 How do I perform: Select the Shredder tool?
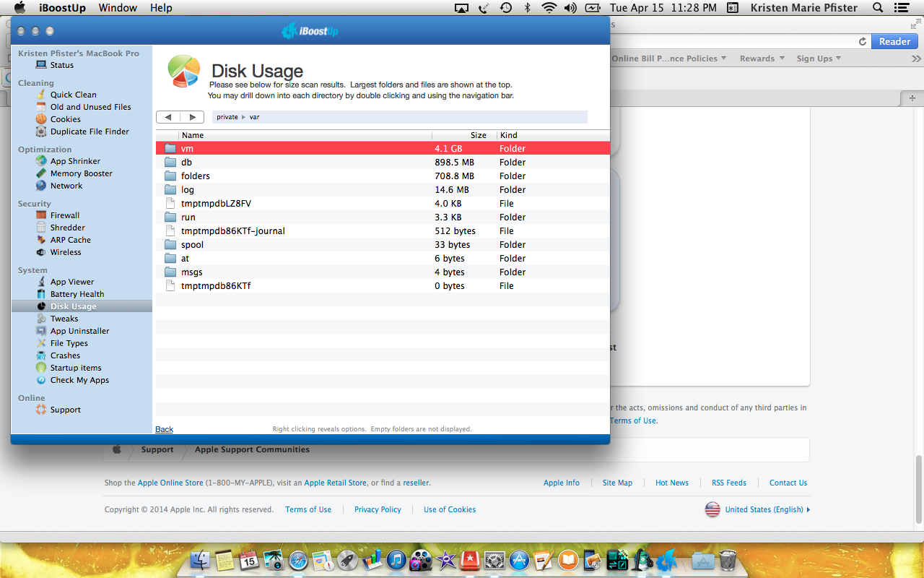[68, 228]
